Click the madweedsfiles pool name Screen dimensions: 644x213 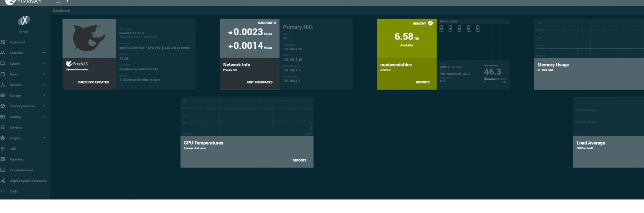[396, 65]
